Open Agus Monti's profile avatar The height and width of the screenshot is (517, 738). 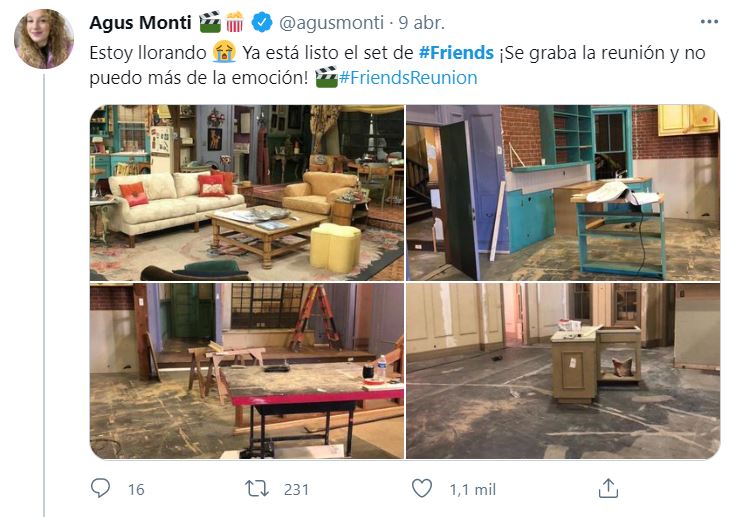click(x=44, y=39)
